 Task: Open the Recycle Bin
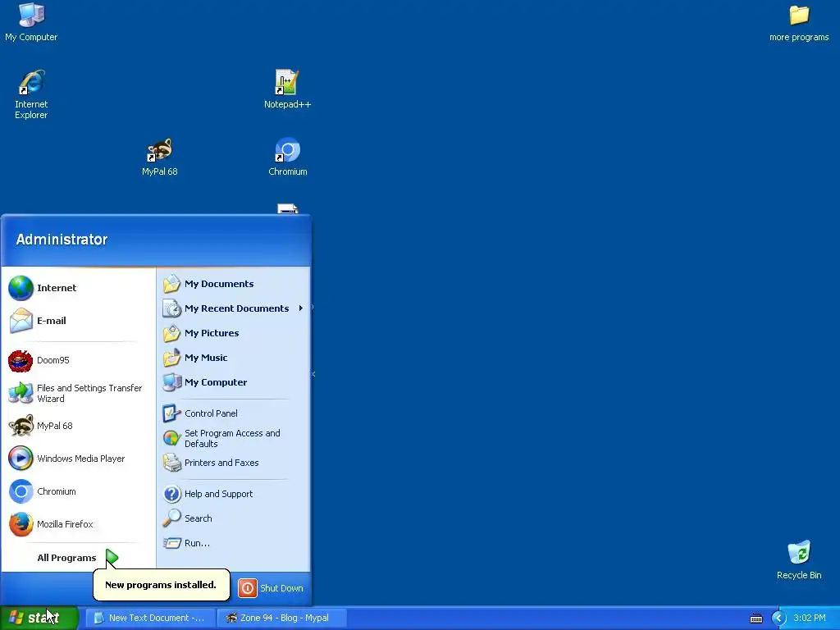pos(799,559)
